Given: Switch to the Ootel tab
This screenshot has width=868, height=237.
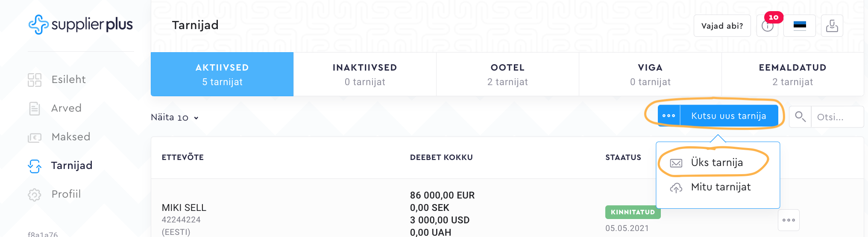Looking at the screenshot, I should click(507, 74).
